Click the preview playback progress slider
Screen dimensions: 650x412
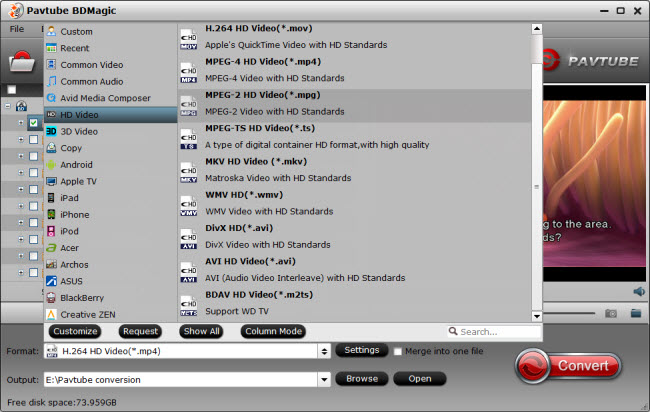pyautogui.click(x=569, y=313)
